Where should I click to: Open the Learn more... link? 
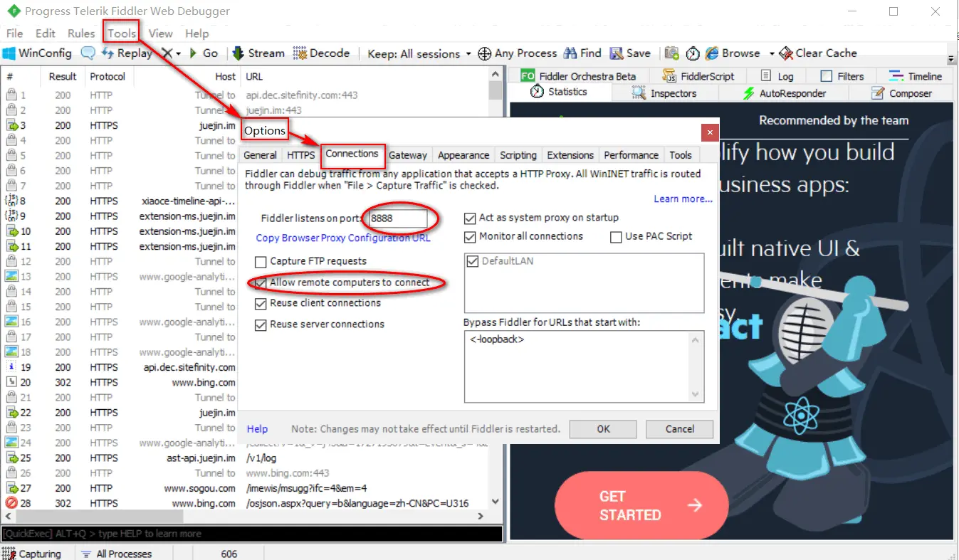(683, 199)
